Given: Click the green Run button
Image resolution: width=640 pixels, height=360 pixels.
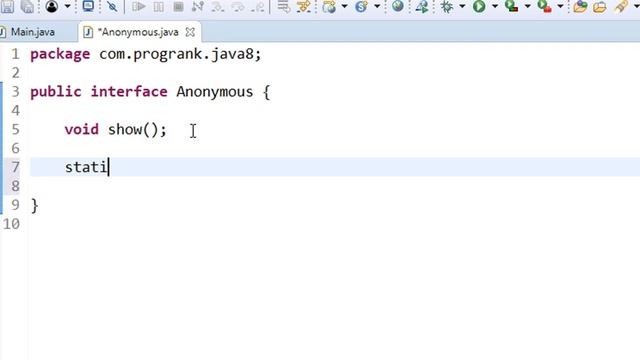Looking at the screenshot, I should click(479, 6).
